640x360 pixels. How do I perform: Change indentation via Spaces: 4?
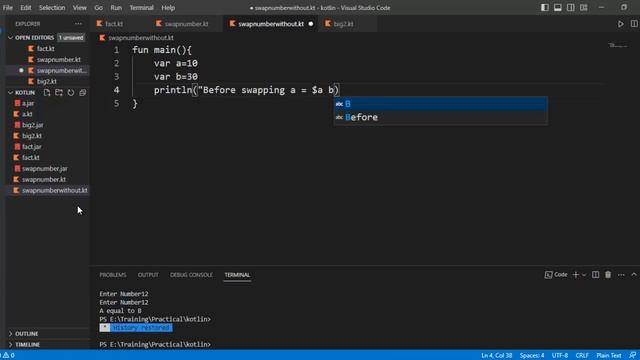[532, 355]
